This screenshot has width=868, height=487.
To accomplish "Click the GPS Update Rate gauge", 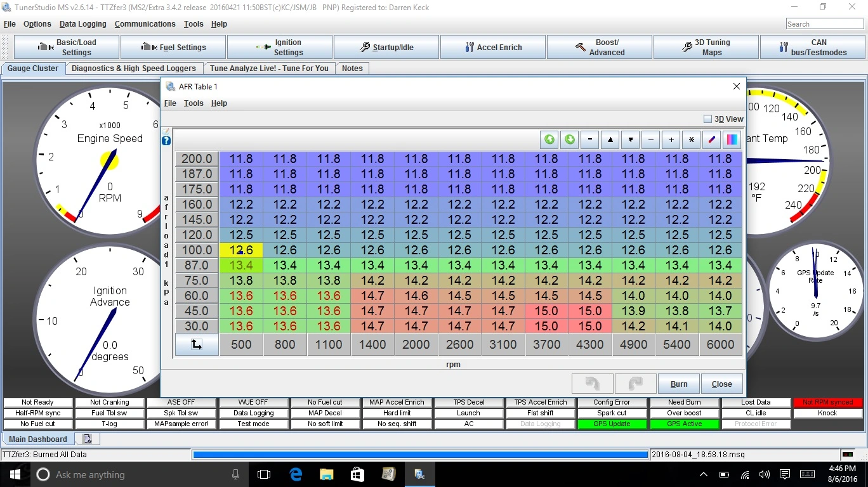I will (815, 290).
